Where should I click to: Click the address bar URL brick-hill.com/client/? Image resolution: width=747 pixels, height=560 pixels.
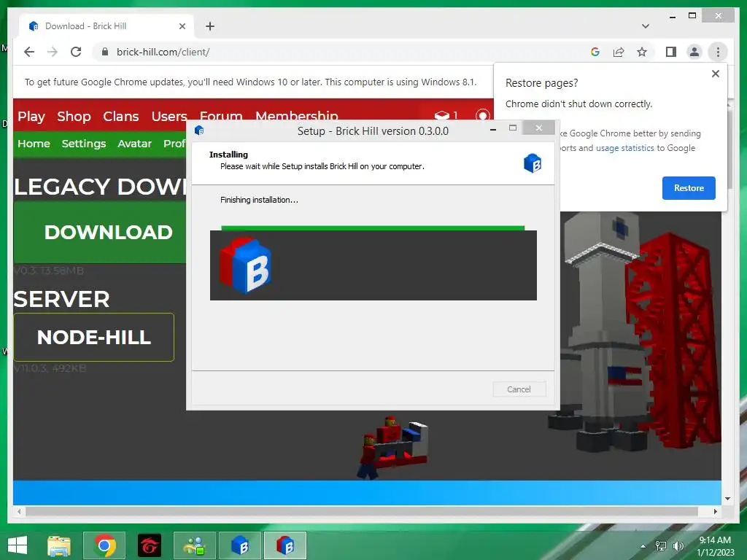[x=163, y=52]
